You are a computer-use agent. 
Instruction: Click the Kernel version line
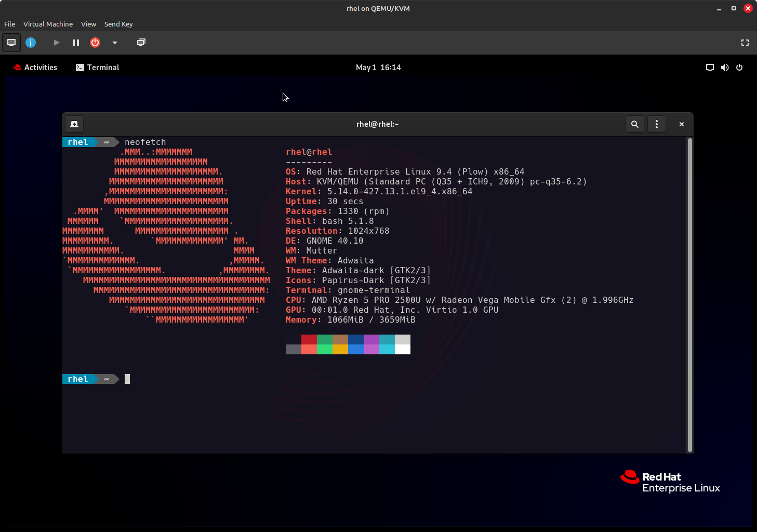pyautogui.click(x=379, y=192)
